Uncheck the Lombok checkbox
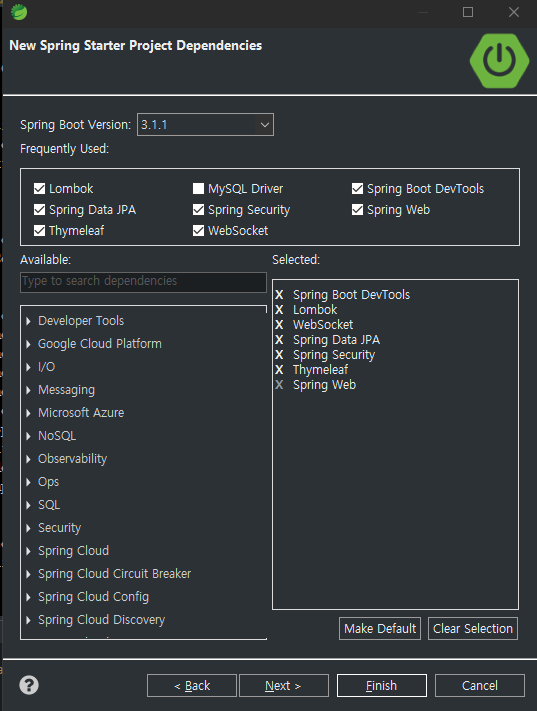This screenshot has width=537, height=711. coord(39,189)
